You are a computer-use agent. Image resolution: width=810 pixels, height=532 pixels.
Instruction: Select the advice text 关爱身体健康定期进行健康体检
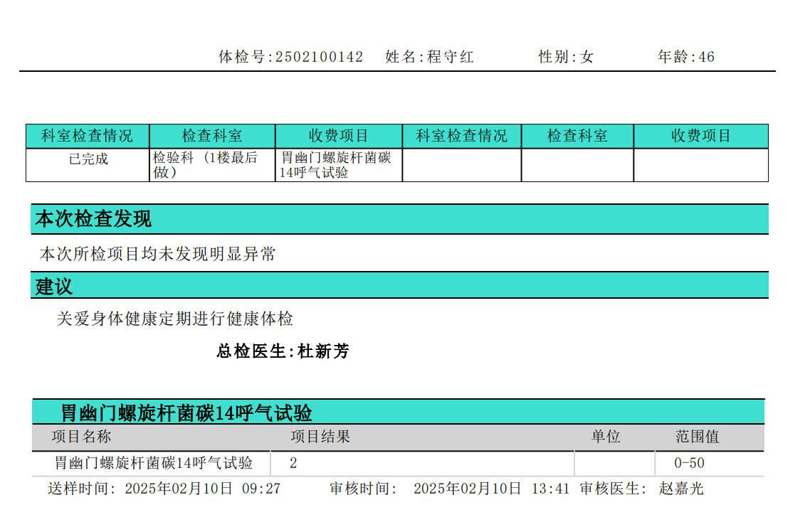pyautogui.click(x=175, y=319)
